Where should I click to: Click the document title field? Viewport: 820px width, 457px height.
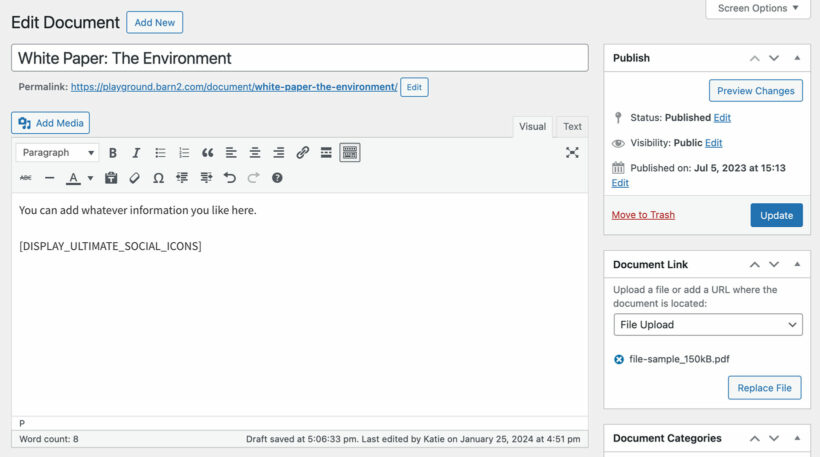point(300,58)
